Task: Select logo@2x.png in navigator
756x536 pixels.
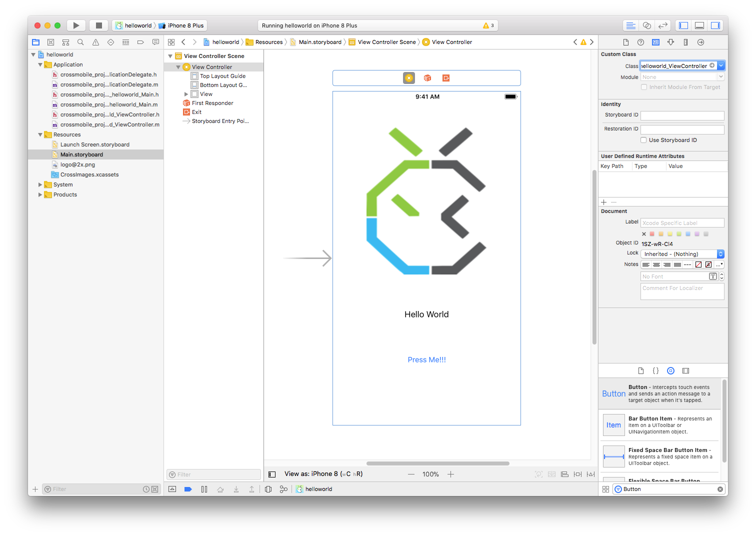Action: click(77, 164)
